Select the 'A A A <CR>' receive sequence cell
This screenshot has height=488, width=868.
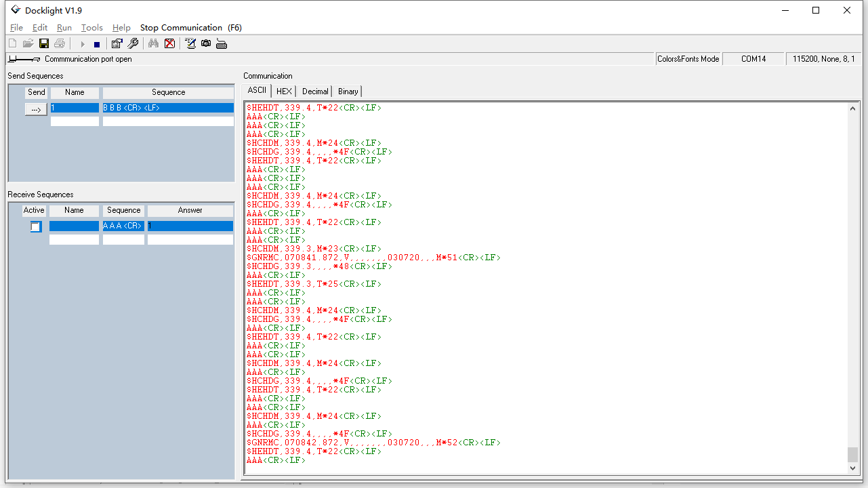[x=123, y=226]
